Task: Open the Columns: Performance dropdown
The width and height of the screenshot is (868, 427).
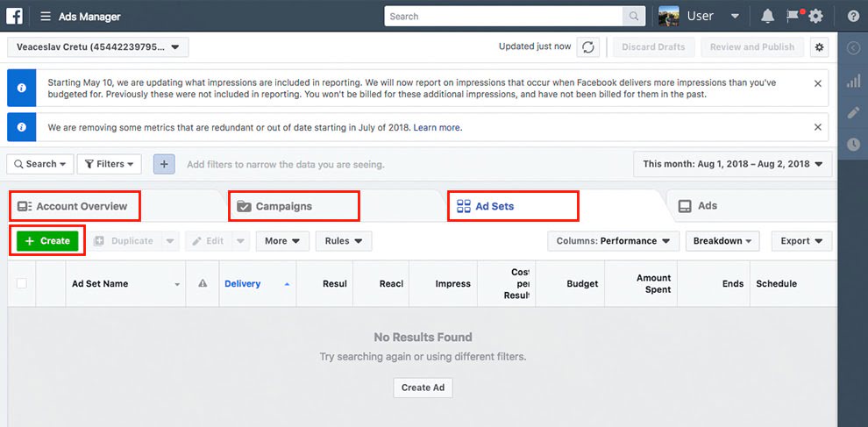Action: tap(614, 241)
